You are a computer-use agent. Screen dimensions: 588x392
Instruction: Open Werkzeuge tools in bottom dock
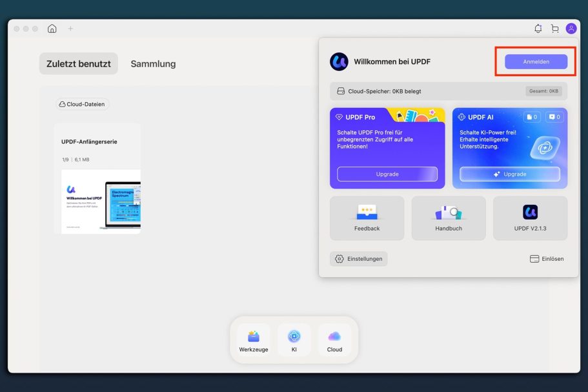(x=254, y=340)
